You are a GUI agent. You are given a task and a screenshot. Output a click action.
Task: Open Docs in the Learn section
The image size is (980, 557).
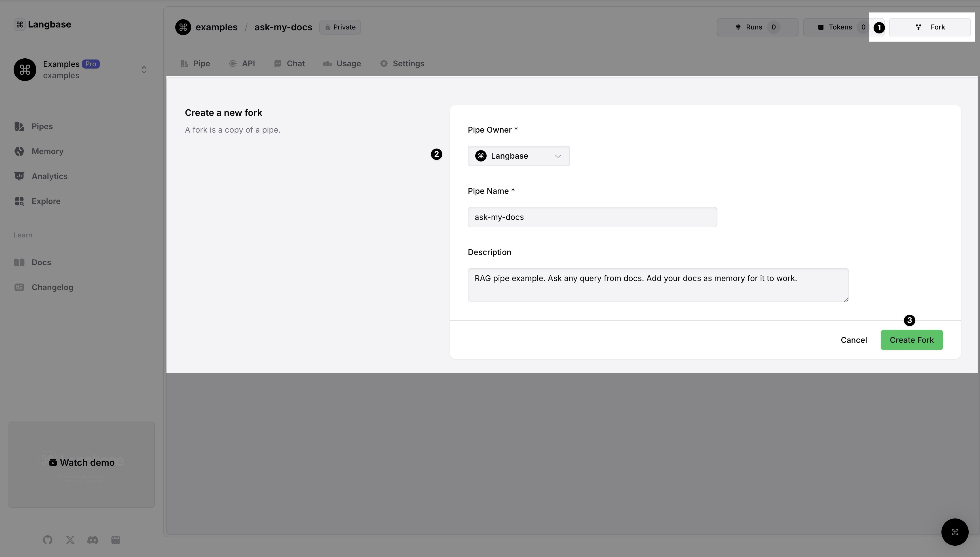tap(33, 262)
